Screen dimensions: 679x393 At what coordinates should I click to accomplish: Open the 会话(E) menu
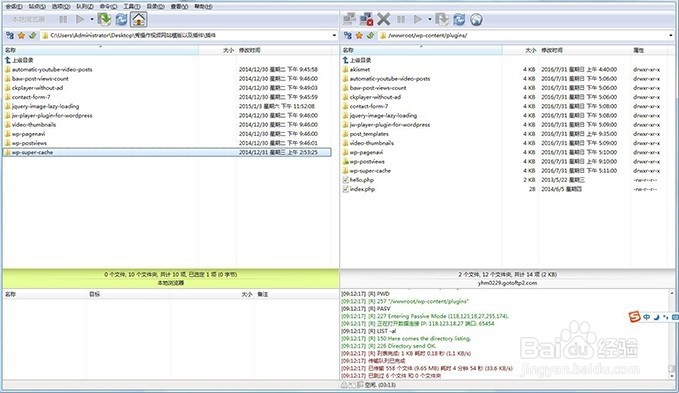tap(14, 6)
